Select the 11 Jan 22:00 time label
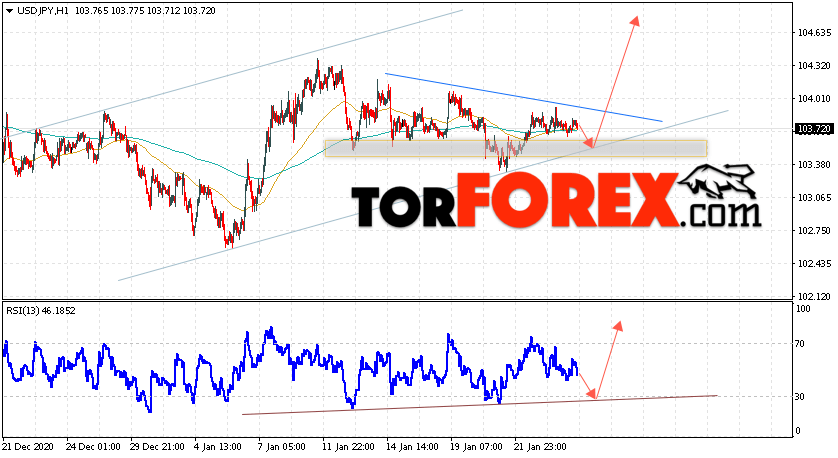 [348, 447]
